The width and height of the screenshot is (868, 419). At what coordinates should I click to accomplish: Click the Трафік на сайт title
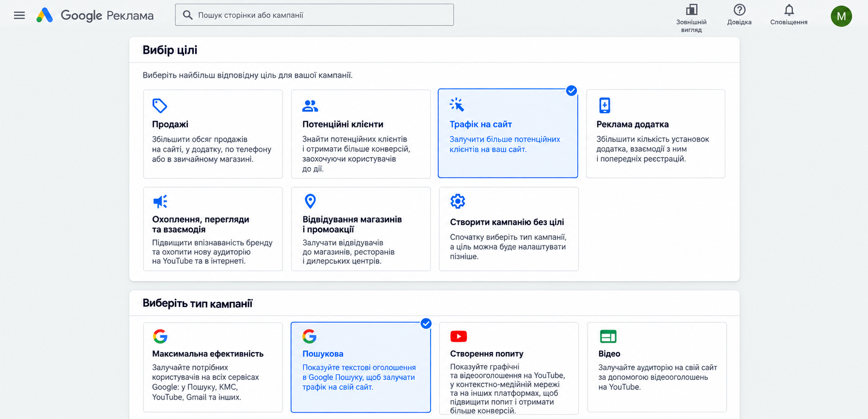click(x=481, y=124)
